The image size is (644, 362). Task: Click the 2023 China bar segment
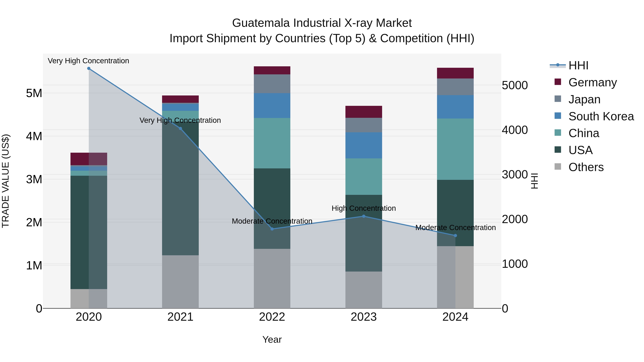pos(364,177)
